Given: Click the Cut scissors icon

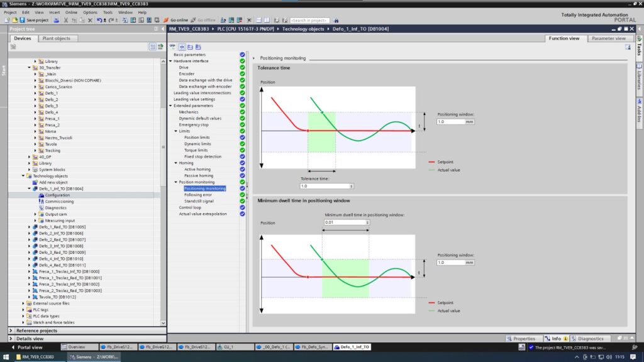Looking at the screenshot, I should pos(65,20).
